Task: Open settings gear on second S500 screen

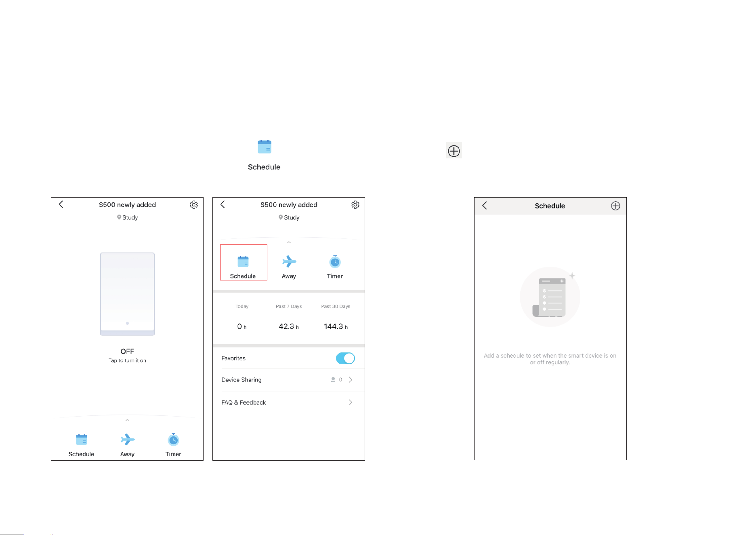Action: 355,205
